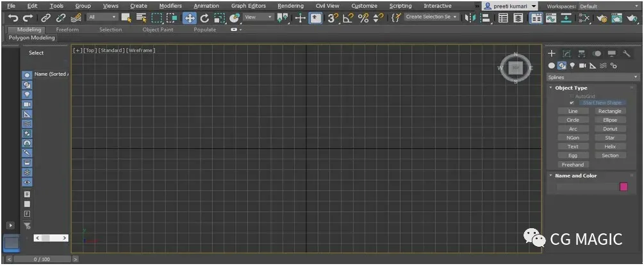Open the Rendered Frame Window icon
Image resolution: width=644 pixels, height=266 pixels.
(617, 18)
